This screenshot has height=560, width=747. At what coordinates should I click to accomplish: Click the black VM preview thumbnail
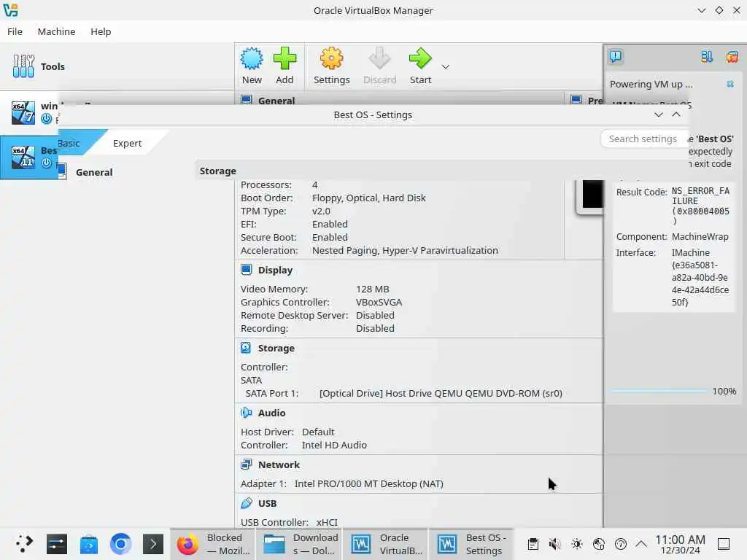coord(592,194)
